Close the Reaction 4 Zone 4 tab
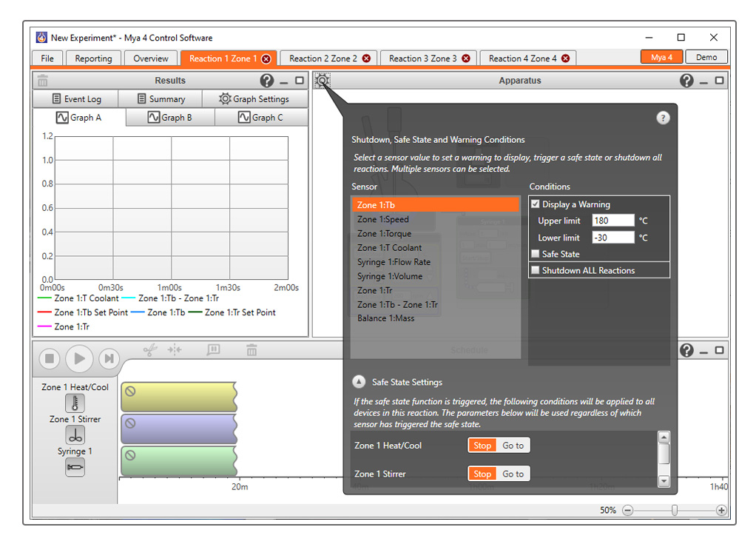The image size is (756, 547). pos(566,58)
